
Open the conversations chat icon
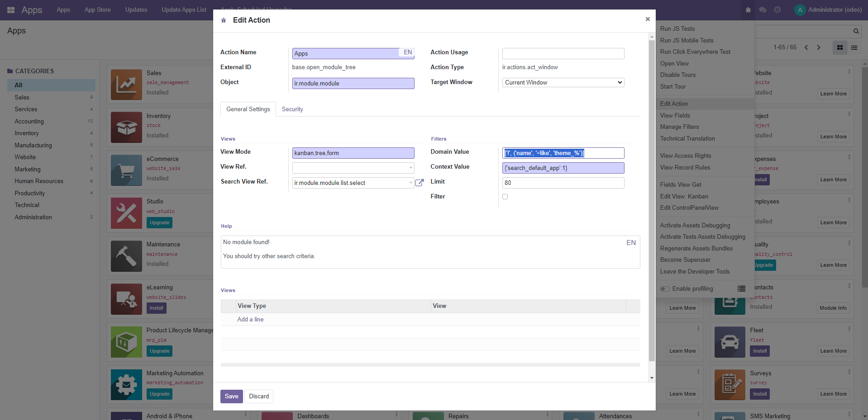763,10
